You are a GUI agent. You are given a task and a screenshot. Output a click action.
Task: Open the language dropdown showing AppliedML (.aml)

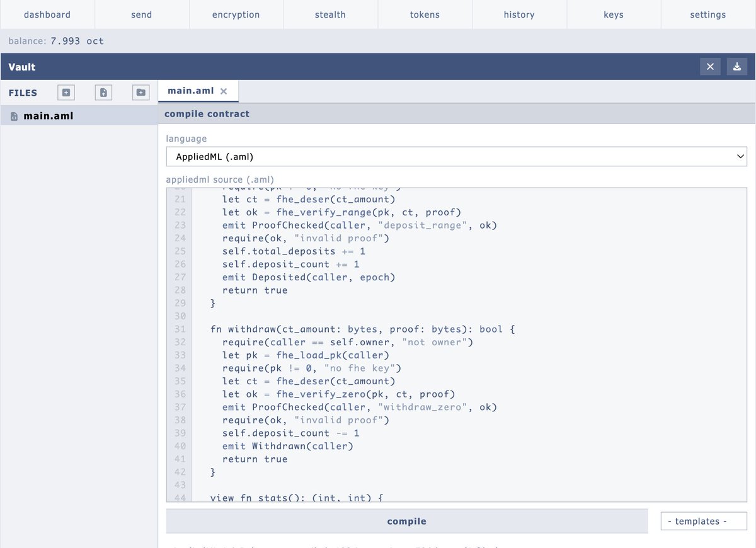pyautogui.click(x=457, y=157)
